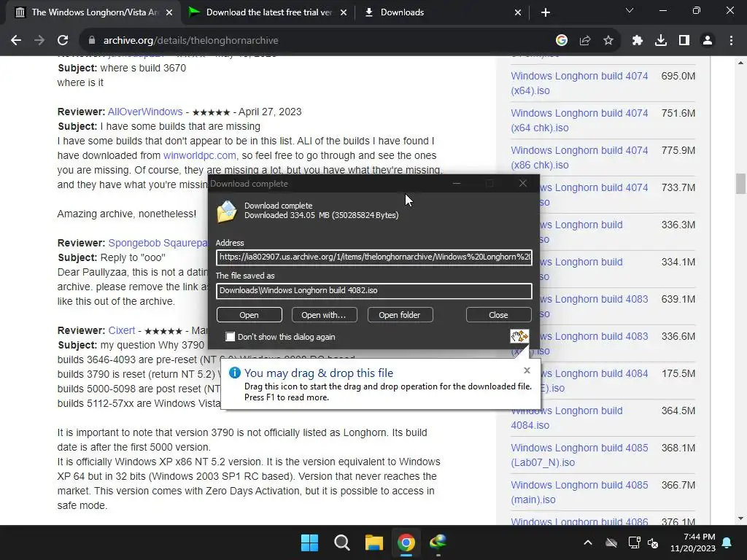Open the winworldpc.com link
The width and height of the screenshot is (747, 560).
(200, 156)
